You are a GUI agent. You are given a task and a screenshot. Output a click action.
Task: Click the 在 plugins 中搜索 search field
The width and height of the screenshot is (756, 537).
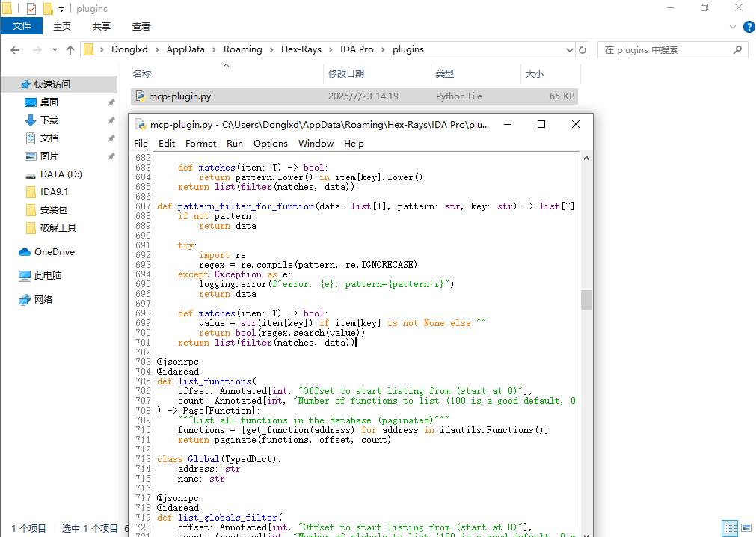tap(666, 50)
